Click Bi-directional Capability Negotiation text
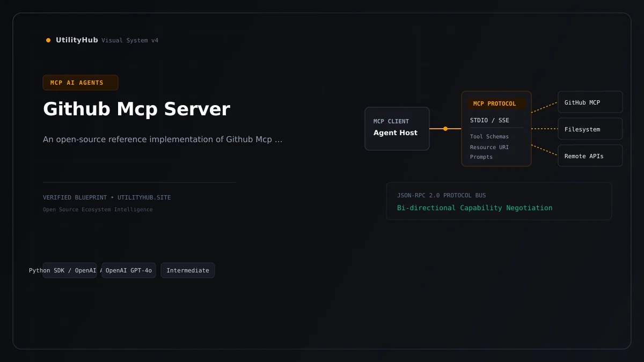644x362 pixels. click(475, 208)
